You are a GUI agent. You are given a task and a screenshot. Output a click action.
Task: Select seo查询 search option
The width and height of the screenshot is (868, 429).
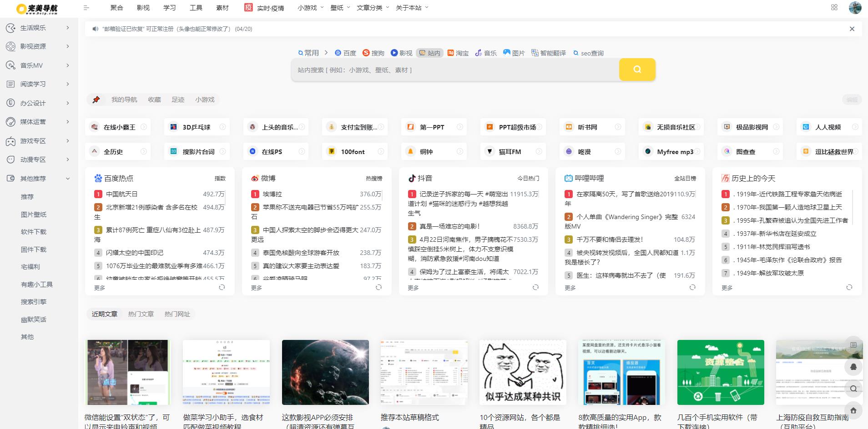(588, 53)
